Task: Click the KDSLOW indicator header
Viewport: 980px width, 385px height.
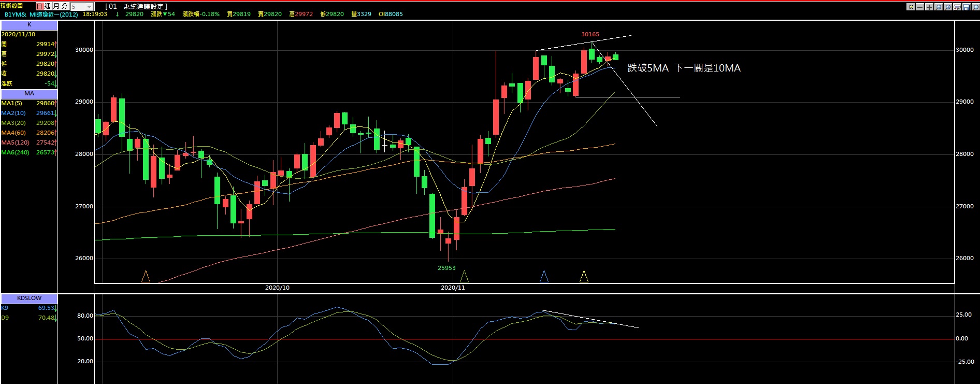Action: [29, 298]
